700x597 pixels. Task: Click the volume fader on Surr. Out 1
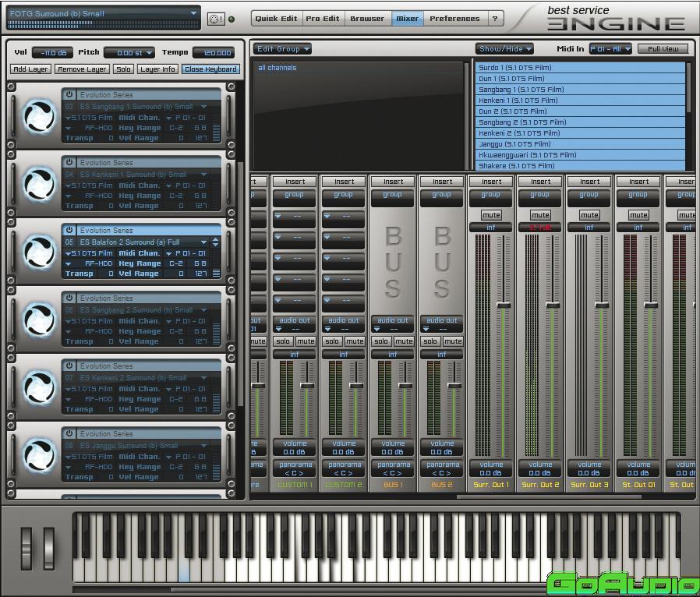(504, 306)
